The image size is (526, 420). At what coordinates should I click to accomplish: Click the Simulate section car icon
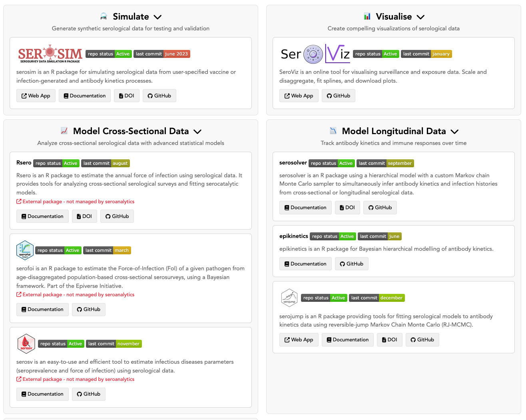pyautogui.click(x=104, y=16)
